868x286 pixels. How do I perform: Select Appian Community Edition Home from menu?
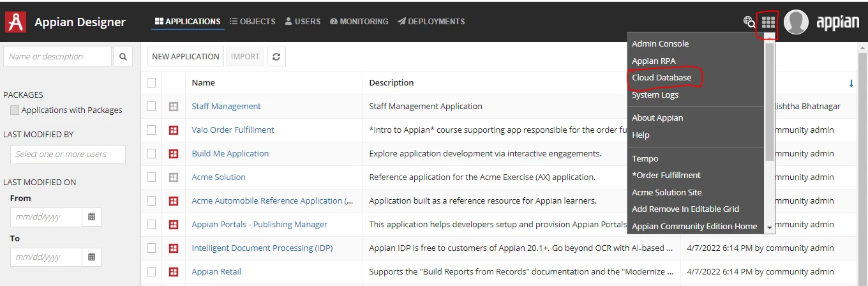pos(694,227)
